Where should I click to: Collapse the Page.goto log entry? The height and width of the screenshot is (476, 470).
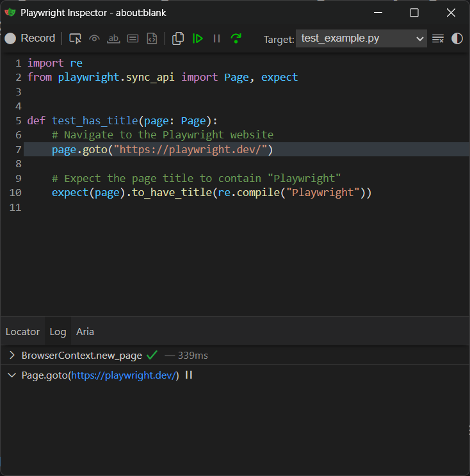point(12,375)
